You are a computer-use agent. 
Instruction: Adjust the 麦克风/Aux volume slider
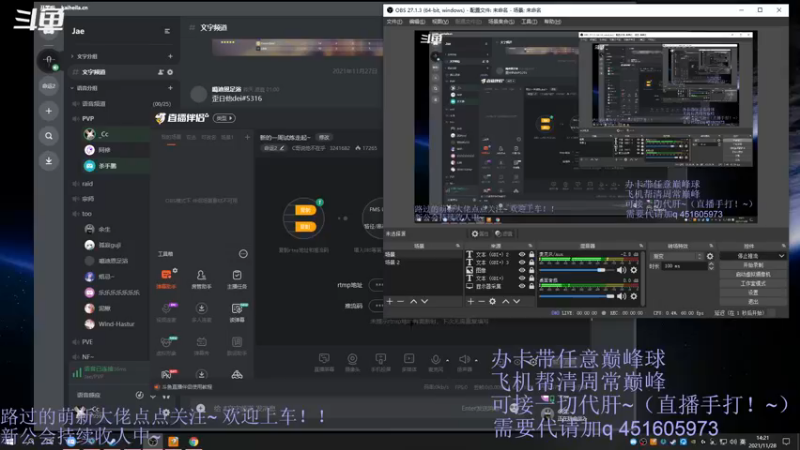(x=577, y=270)
